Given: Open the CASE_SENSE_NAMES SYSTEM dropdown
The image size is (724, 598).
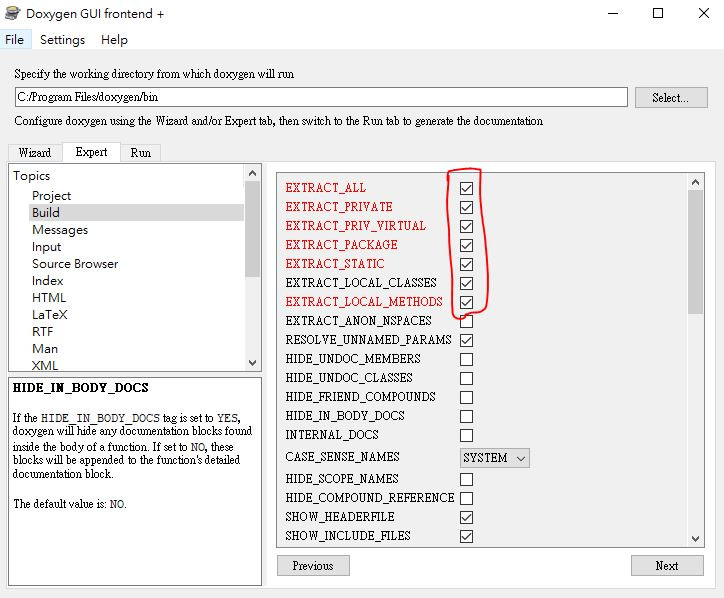Looking at the screenshot, I should [x=495, y=458].
